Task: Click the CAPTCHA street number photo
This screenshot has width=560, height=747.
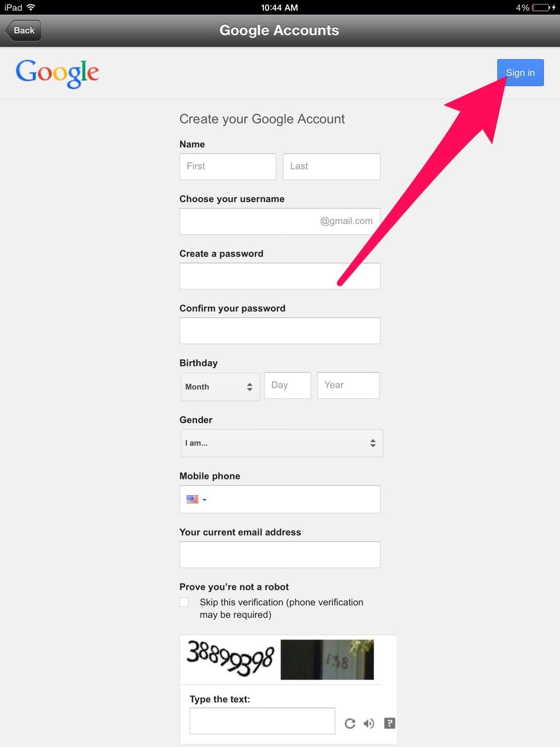Action: tap(327, 660)
